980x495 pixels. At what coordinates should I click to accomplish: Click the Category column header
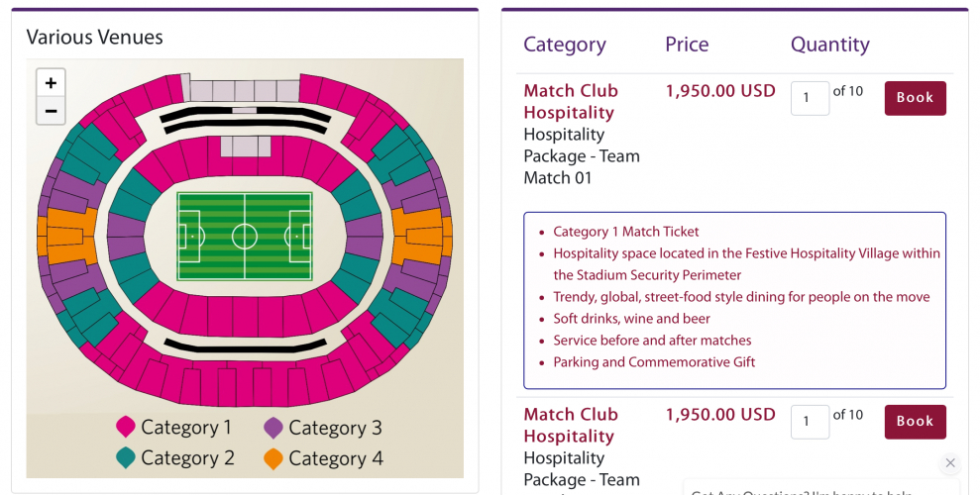pos(564,45)
